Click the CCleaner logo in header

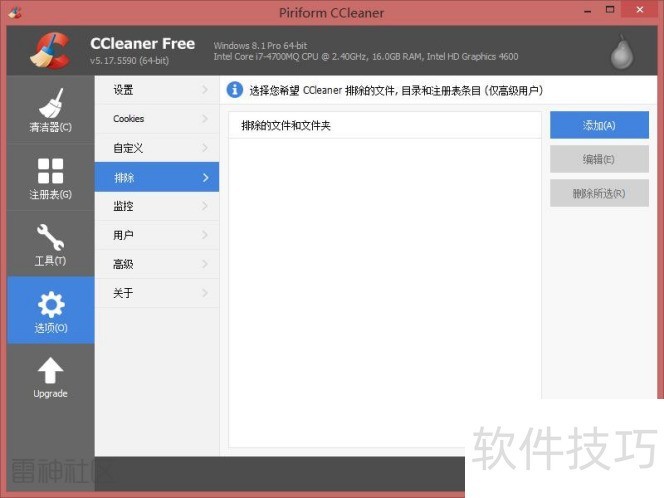click(50, 51)
